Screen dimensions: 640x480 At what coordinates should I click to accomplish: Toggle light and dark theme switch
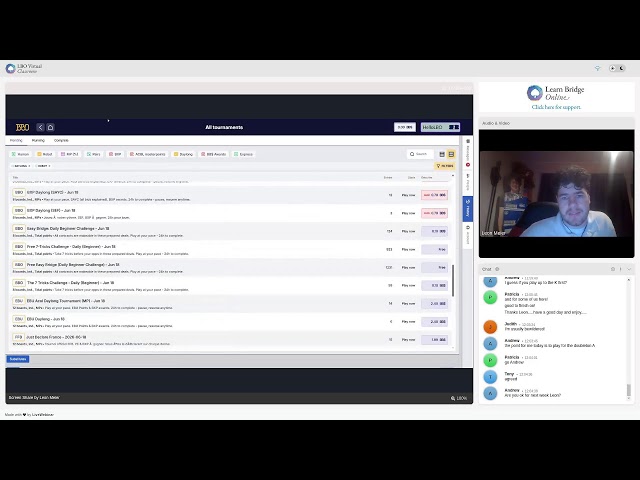[617, 68]
